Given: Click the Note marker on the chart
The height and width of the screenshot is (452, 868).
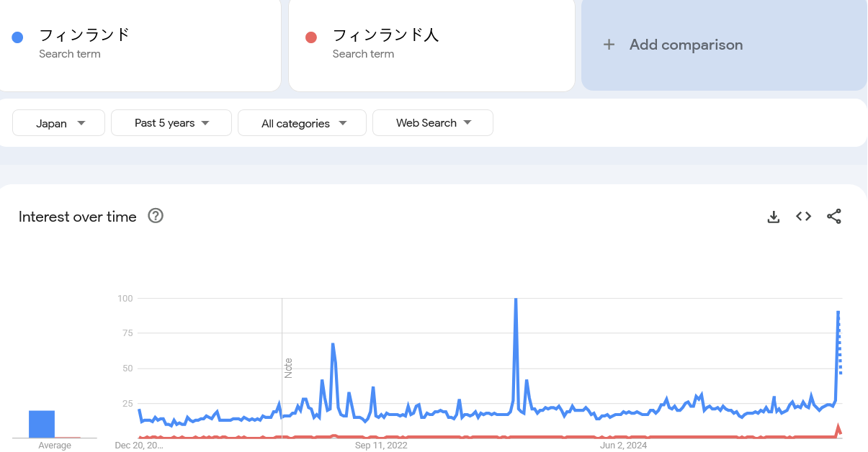Looking at the screenshot, I should [x=288, y=367].
